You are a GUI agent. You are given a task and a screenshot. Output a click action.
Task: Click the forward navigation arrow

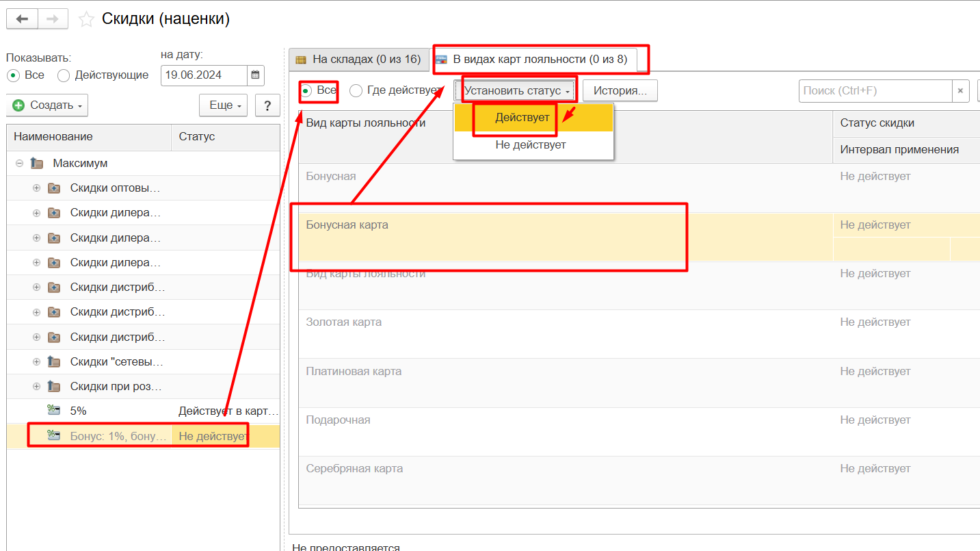(53, 19)
